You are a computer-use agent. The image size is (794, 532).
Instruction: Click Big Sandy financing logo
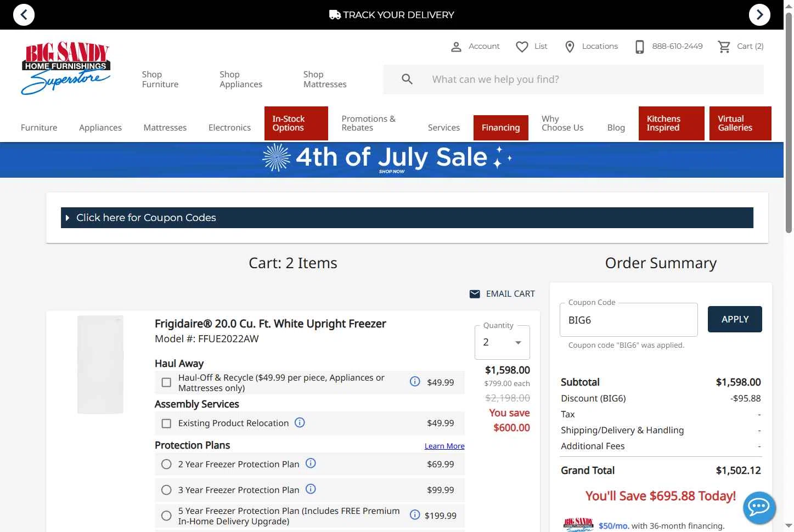(x=579, y=525)
